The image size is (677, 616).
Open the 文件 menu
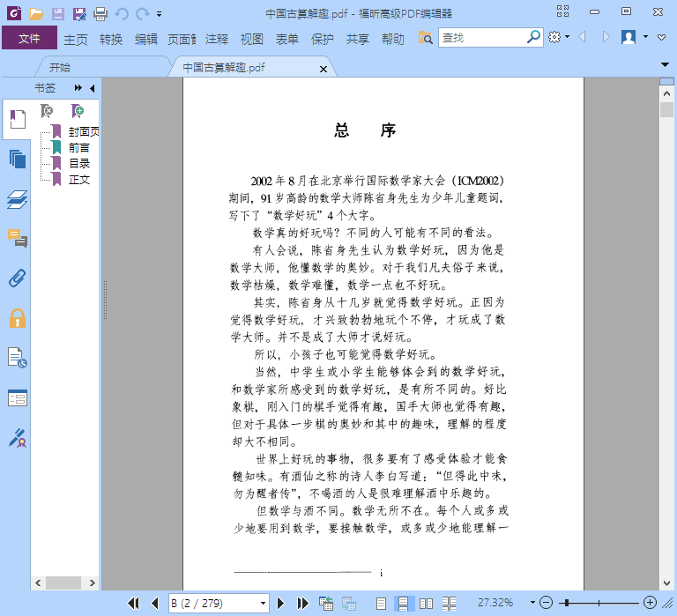(29, 38)
